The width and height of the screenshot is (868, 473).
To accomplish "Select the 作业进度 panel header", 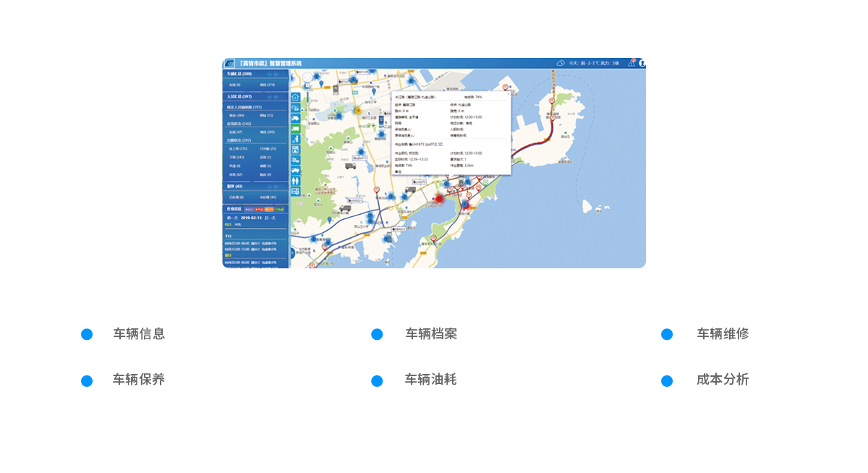I will [255, 209].
